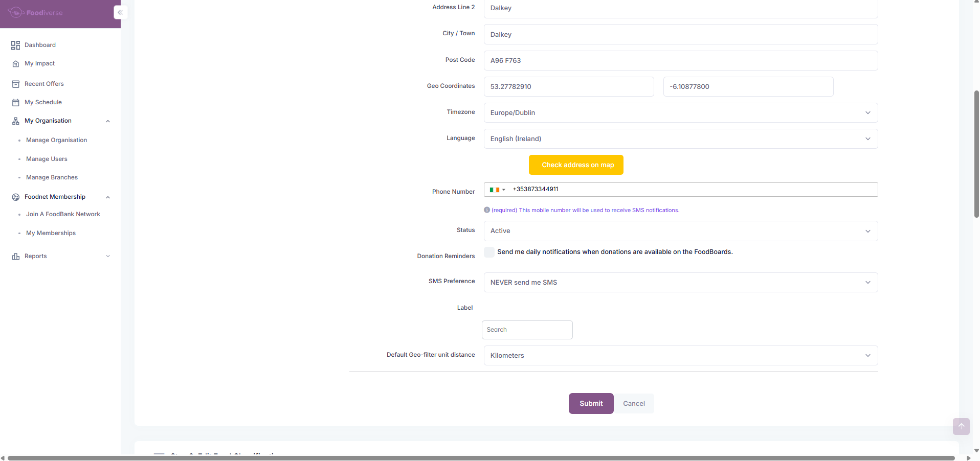Open the Status dropdown
Screen dimensions: 980x461
point(680,231)
